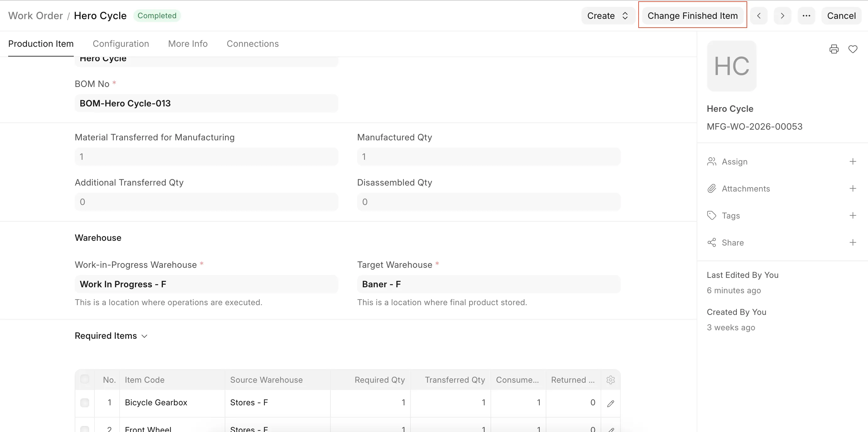The image size is (868, 432).
Task: Add a tag using Tags plus icon
Action: (853, 215)
